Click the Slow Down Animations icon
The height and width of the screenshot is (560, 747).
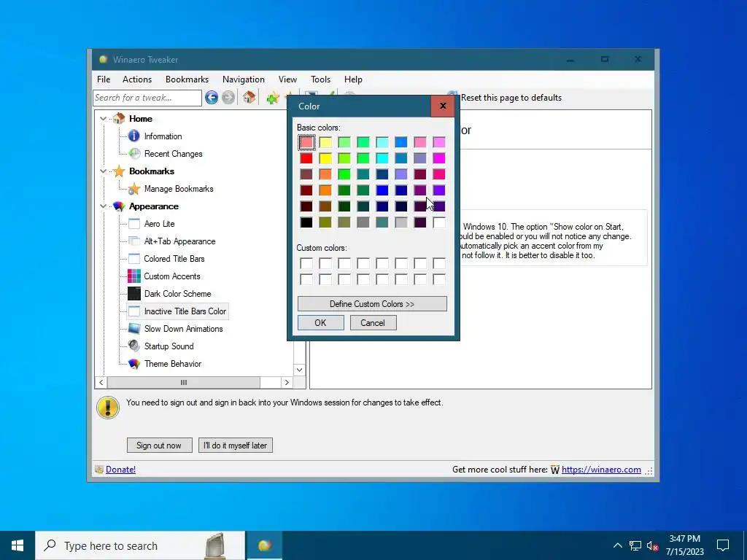[x=134, y=329]
